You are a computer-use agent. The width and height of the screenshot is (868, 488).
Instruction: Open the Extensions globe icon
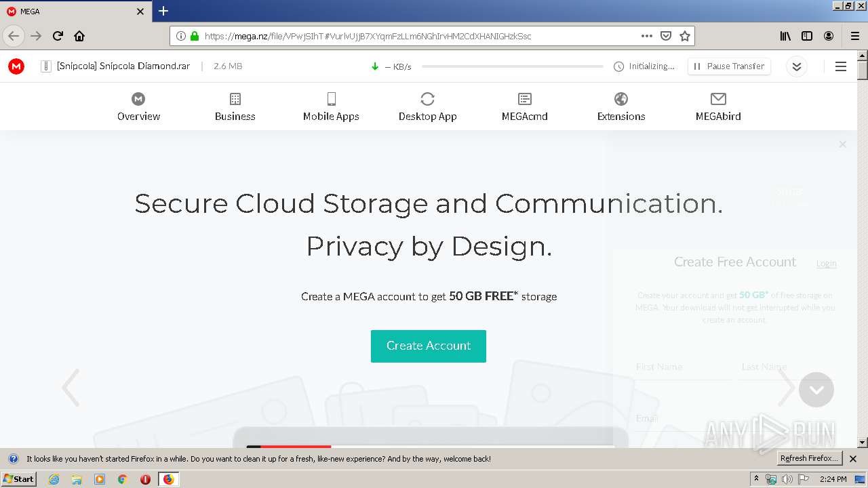[621, 99]
